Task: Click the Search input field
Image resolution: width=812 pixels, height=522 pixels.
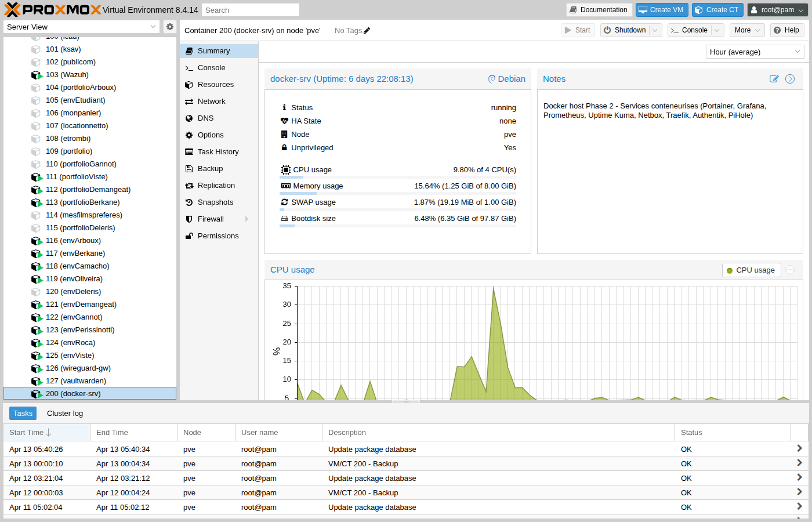Action: click(251, 10)
